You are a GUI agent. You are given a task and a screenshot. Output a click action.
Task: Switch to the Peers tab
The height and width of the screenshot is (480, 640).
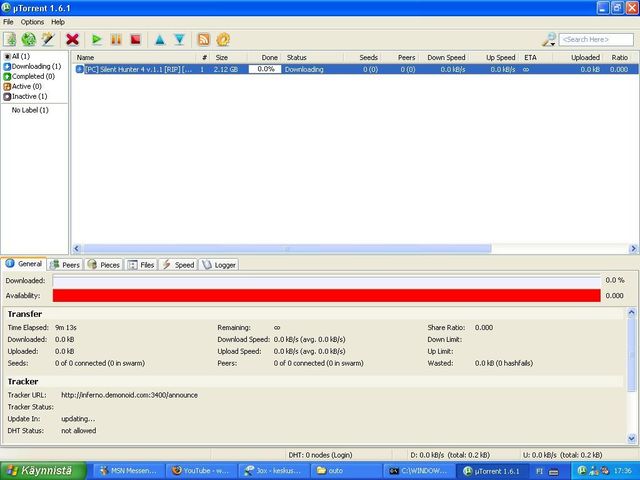(65, 265)
